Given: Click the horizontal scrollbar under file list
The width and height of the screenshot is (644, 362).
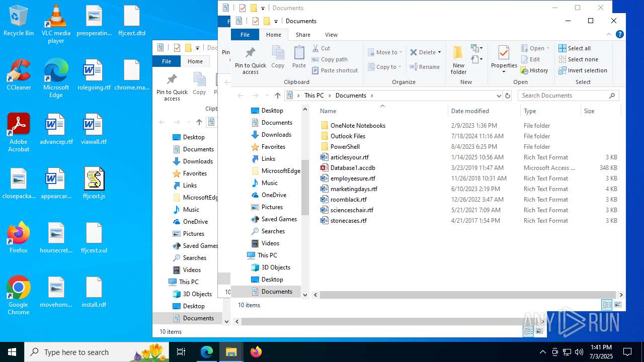Looking at the screenshot, I should [x=468, y=295].
